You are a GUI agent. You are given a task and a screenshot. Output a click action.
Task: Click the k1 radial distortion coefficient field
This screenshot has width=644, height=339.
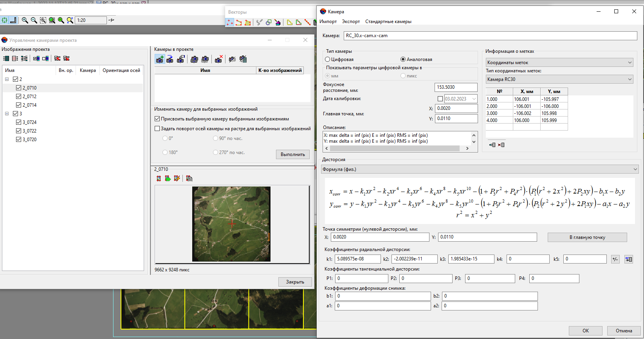pos(357,259)
